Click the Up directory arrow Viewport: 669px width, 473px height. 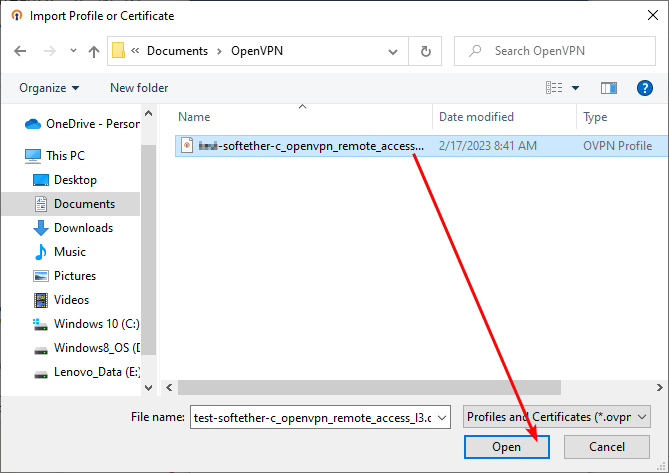click(94, 51)
